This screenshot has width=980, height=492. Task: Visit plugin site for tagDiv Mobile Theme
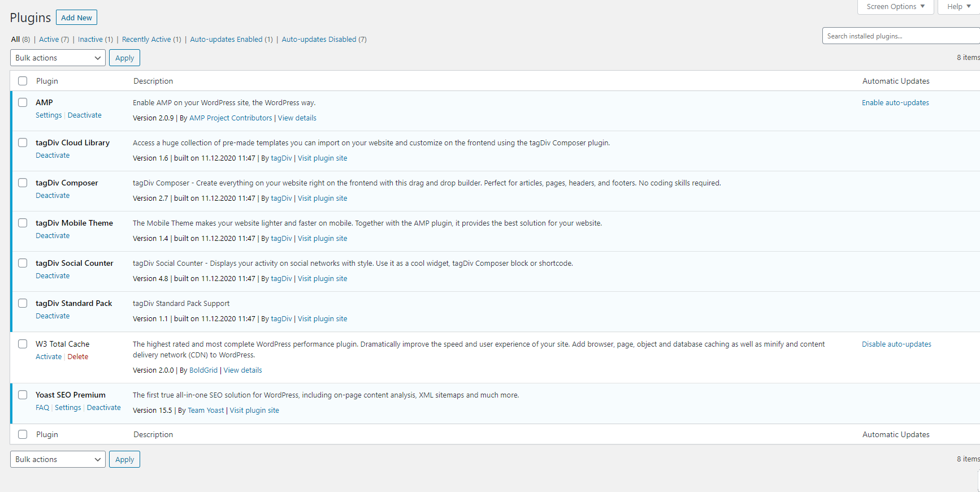point(323,239)
